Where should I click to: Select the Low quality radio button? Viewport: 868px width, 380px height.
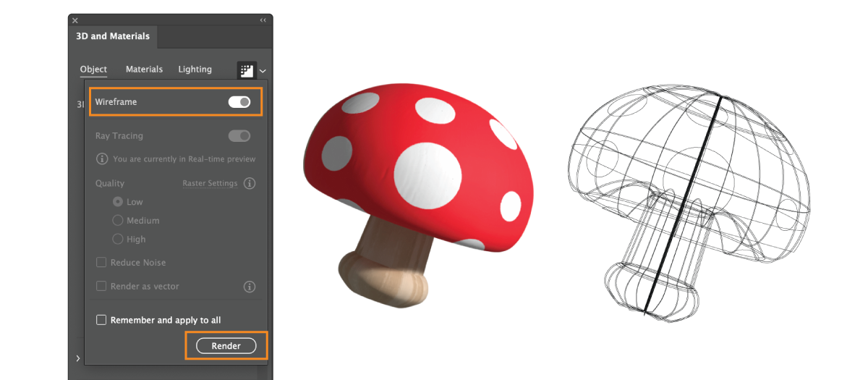click(118, 202)
